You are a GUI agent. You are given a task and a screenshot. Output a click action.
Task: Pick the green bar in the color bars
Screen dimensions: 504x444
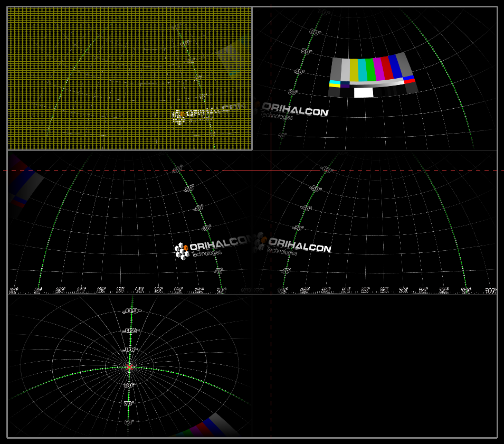pos(370,70)
